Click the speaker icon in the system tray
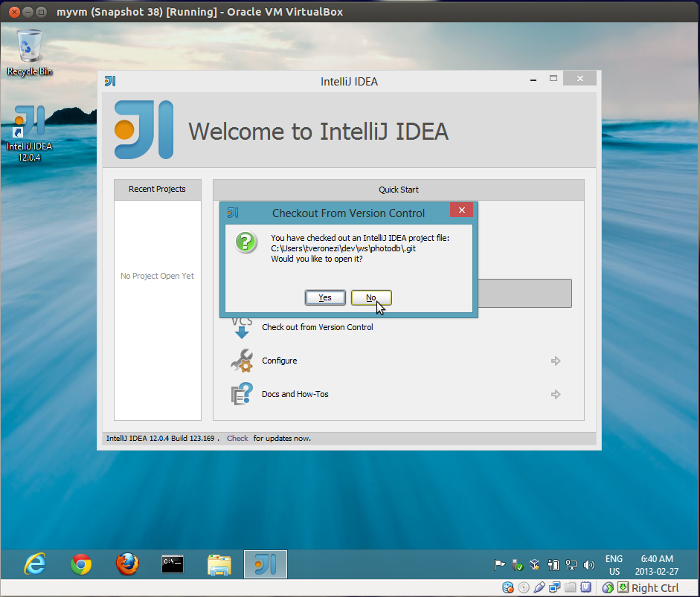The width and height of the screenshot is (700, 597). click(x=589, y=565)
